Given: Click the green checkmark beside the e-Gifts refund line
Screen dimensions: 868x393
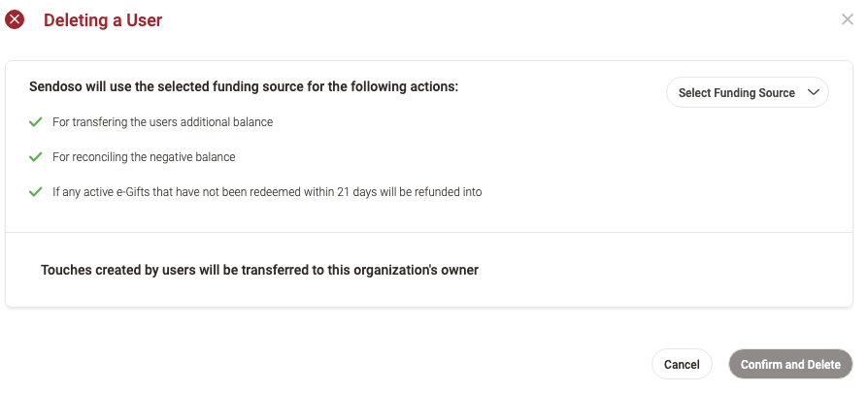Looking at the screenshot, I should (x=35, y=192).
